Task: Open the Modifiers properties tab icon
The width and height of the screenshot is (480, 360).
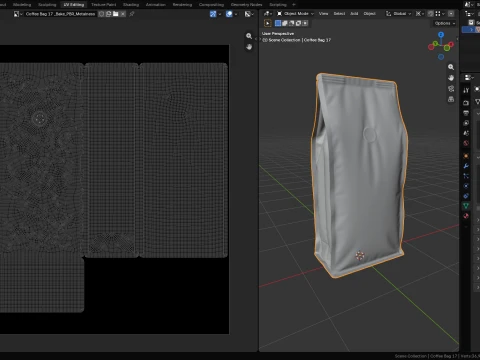Action: pos(466,166)
